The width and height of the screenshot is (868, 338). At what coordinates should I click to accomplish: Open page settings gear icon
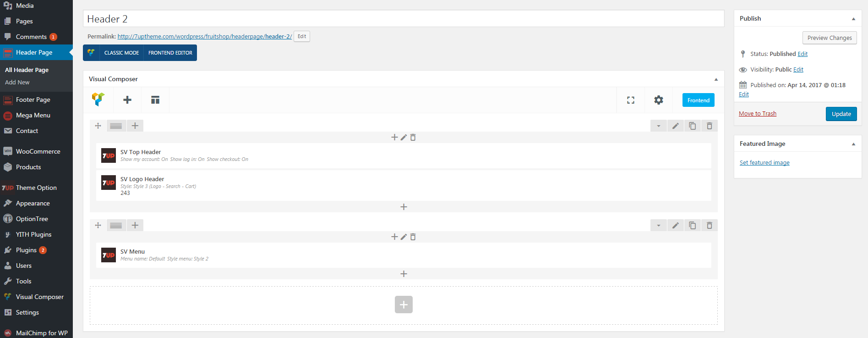pyautogui.click(x=658, y=100)
